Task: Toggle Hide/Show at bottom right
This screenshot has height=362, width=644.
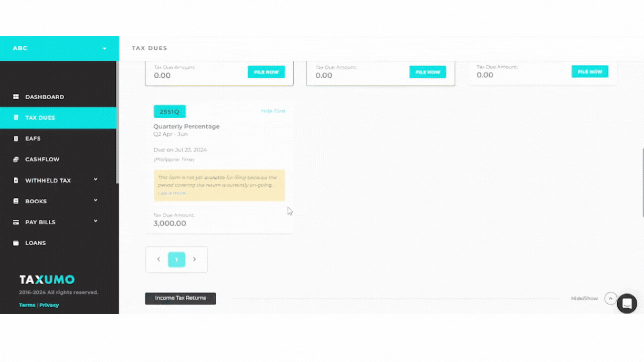Action: click(584, 298)
